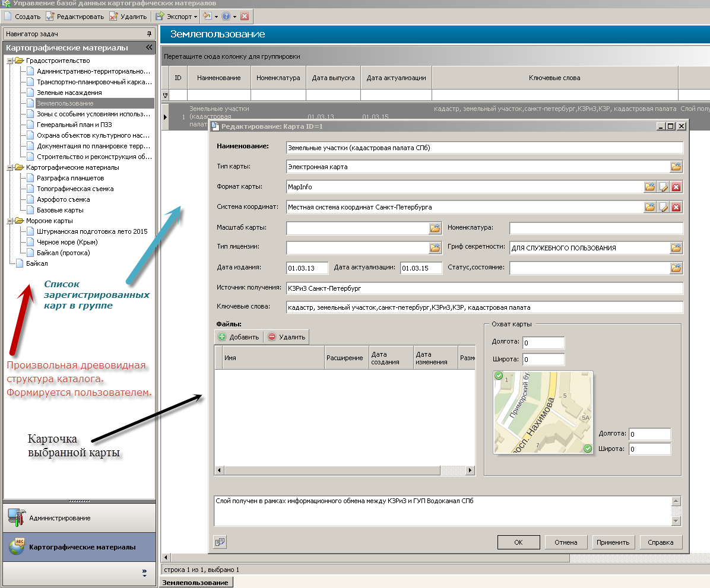Open the Администрирование navigation section
Image resolution: width=710 pixels, height=588 pixels.
[60, 518]
